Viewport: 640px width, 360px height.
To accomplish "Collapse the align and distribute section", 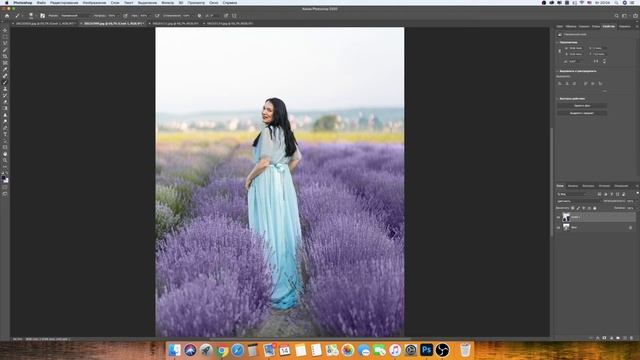I will click(558, 71).
